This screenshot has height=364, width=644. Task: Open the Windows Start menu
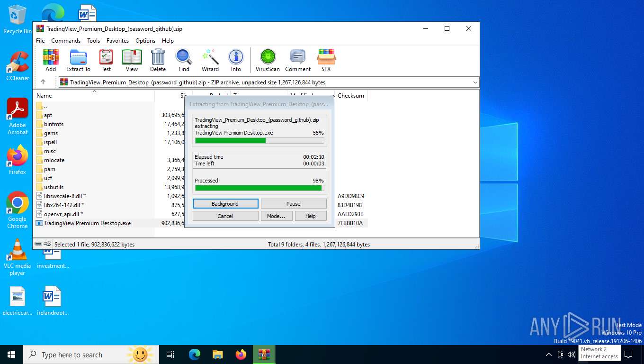tap(11, 355)
